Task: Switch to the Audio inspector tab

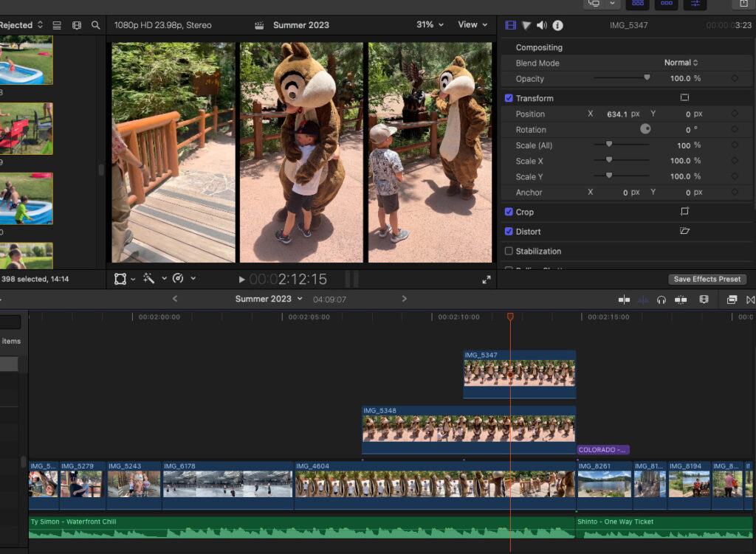Action: coord(542,25)
